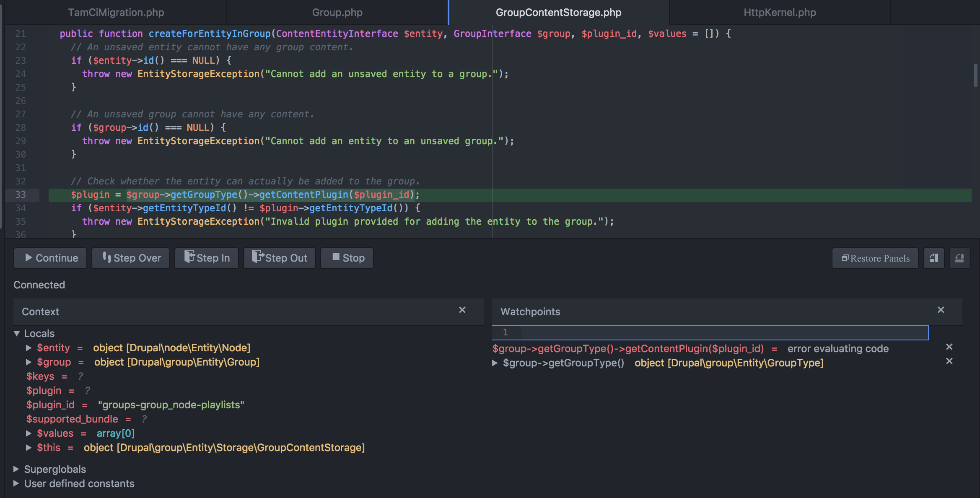The width and height of the screenshot is (980, 498).
Task: Switch to the Group.php tab
Action: click(x=337, y=12)
